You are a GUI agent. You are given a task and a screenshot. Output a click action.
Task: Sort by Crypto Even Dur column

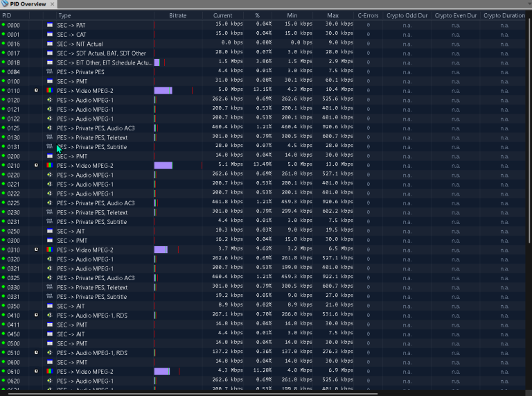pos(456,16)
